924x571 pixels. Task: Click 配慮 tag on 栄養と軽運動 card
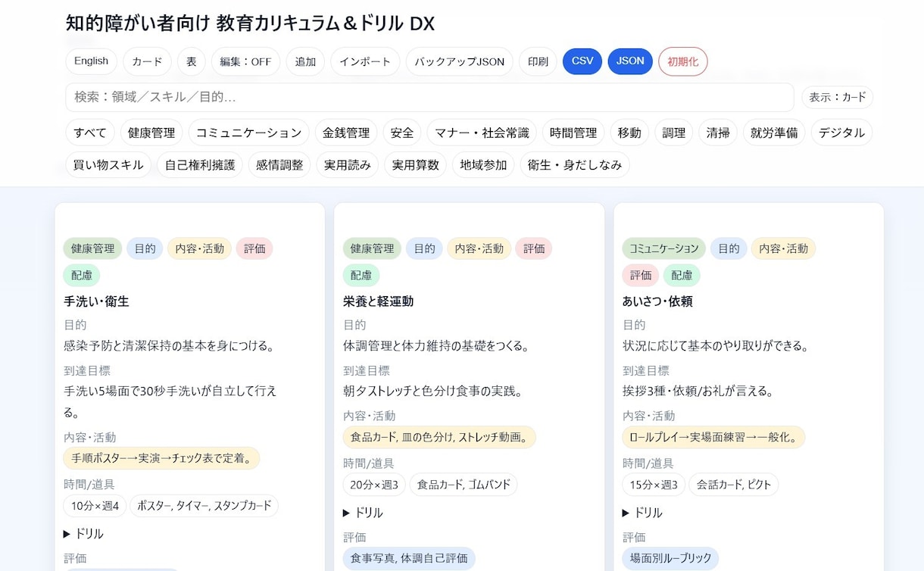coord(361,276)
